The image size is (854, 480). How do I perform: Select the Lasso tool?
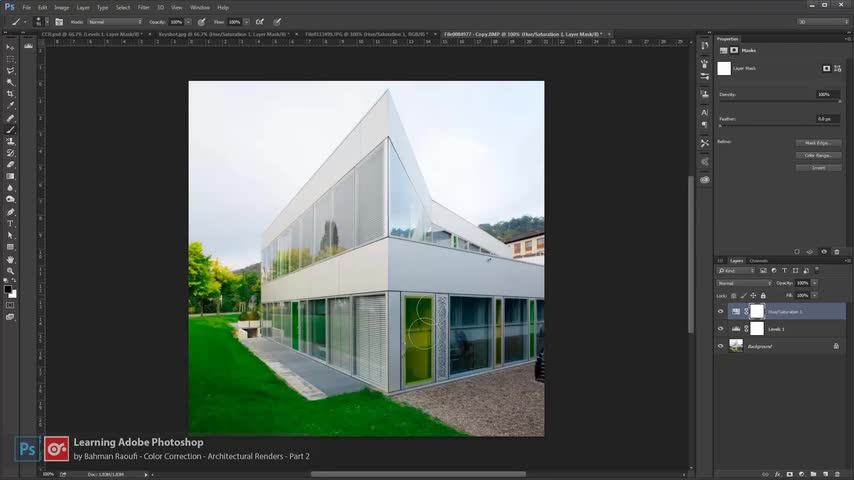click(x=10, y=71)
